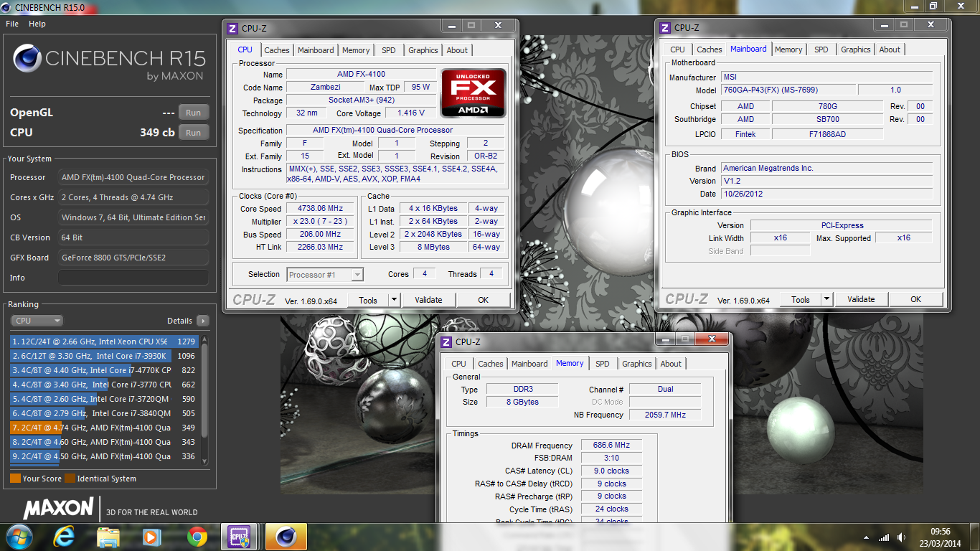Select ranking entry Intel Xeon 12C/24T
This screenshot has width=980, height=551.
pos(104,342)
